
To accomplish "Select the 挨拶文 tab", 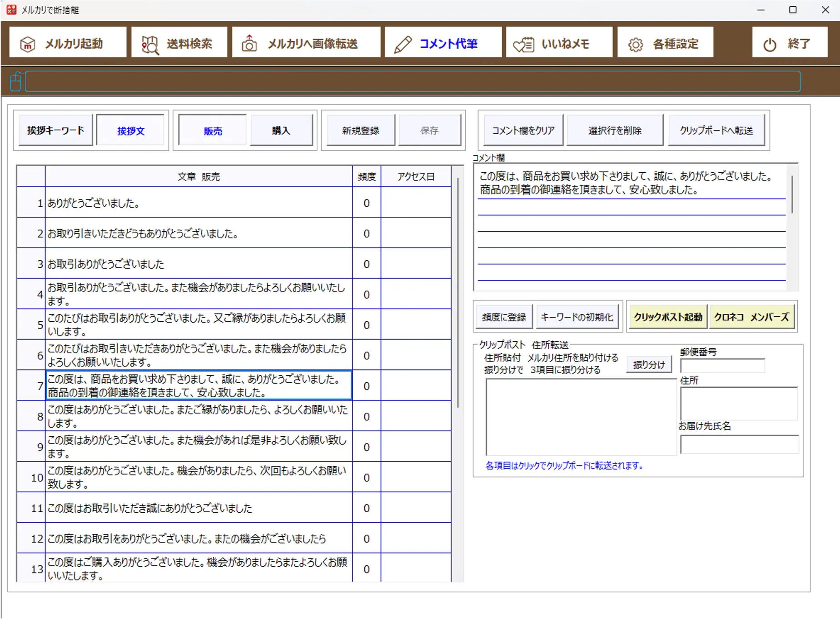I will coord(130,130).
